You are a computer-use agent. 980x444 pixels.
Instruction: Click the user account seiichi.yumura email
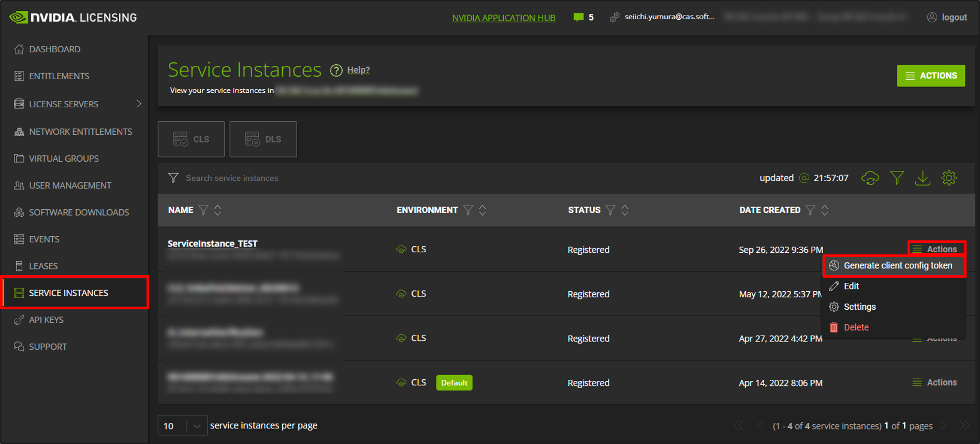click(669, 17)
